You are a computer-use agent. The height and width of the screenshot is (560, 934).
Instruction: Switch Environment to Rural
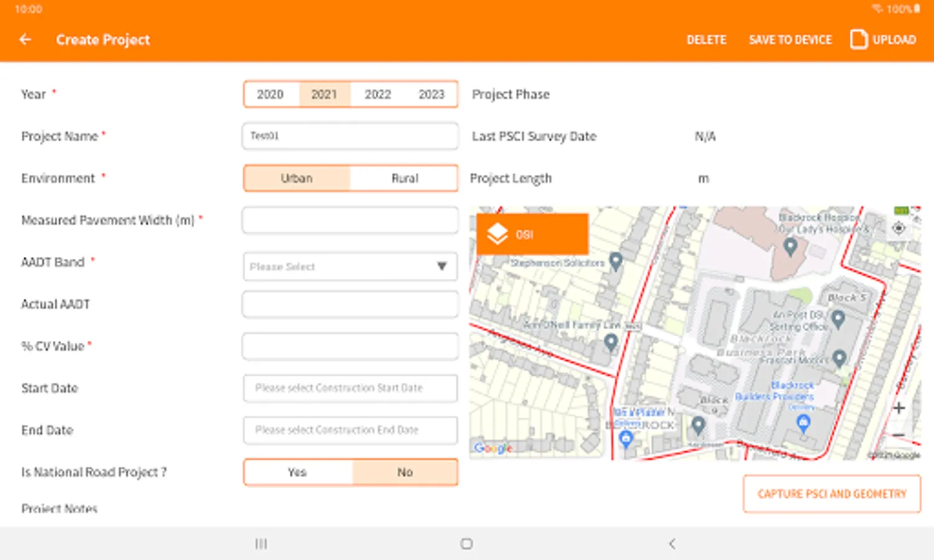pos(404,178)
